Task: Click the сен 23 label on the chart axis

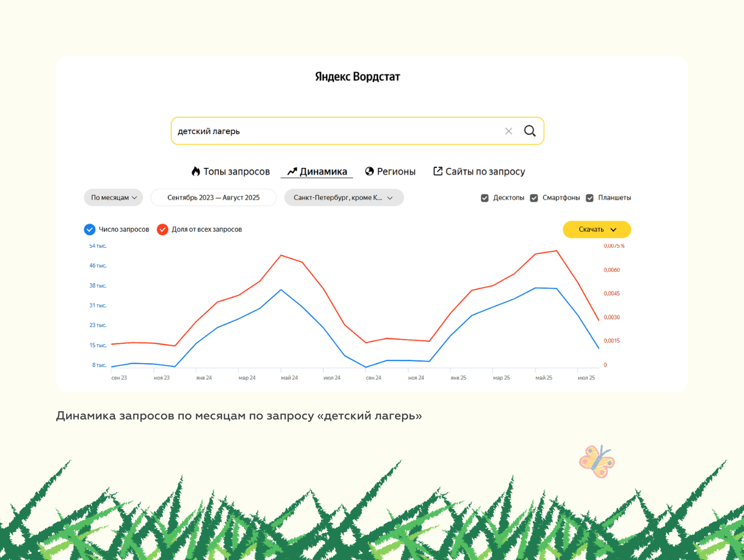Action: coord(119,378)
